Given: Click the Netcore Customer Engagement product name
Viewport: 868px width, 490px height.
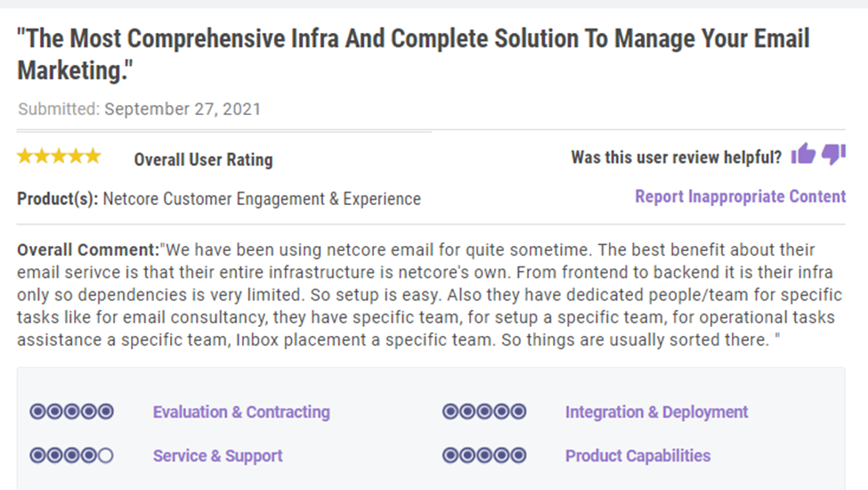Looking at the screenshot, I should tap(262, 199).
